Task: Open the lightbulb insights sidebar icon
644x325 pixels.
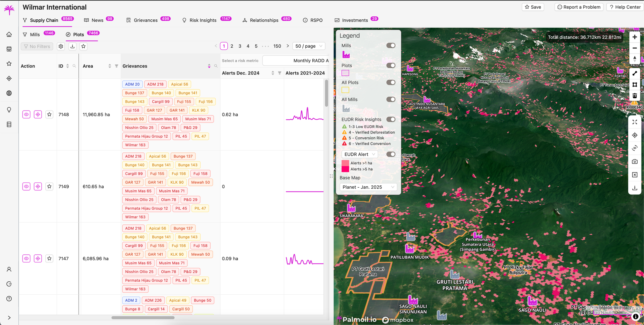Action: (9, 110)
